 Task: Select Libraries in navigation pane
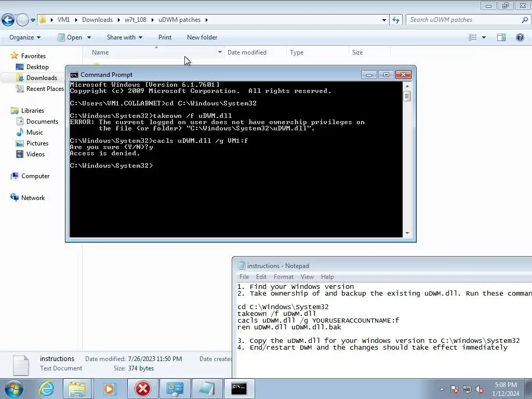[33, 111]
